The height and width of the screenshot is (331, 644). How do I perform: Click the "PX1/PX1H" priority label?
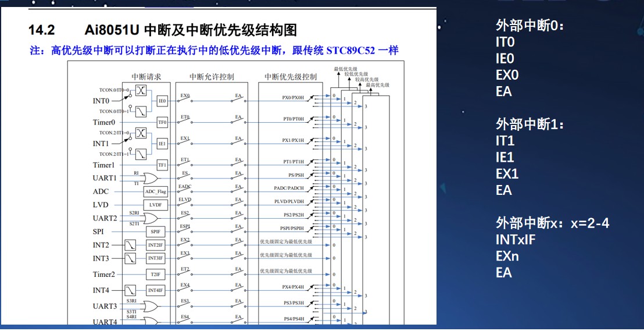(x=293, y=140)
